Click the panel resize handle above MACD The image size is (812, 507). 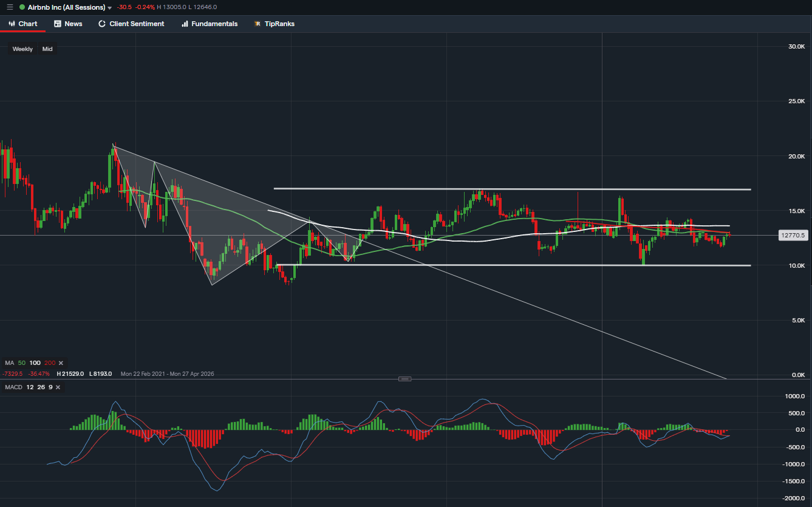pos(405,379)
